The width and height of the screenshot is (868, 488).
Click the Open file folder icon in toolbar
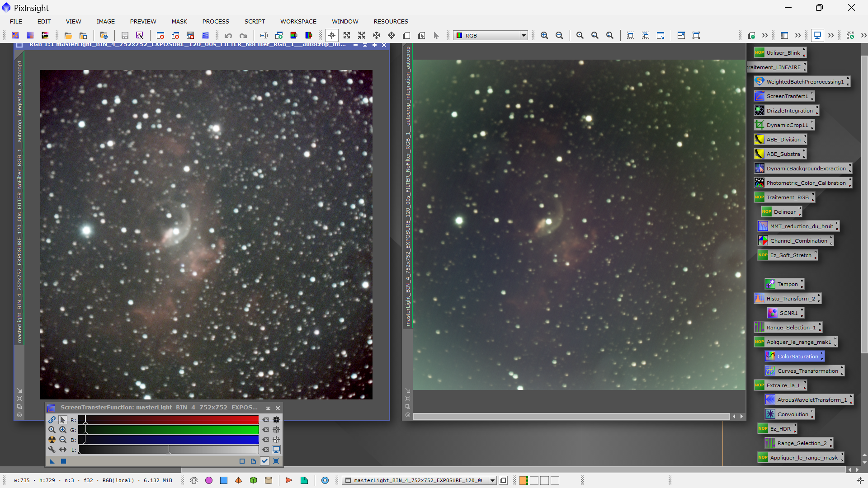pyautogui.click(x=68, y=35)
